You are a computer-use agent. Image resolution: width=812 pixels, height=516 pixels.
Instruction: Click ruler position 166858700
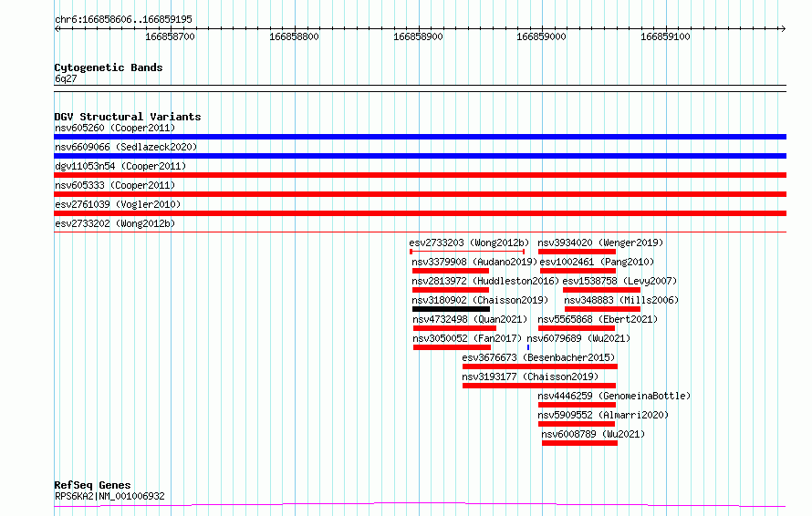pyautogui.click(x=170, y=36)
